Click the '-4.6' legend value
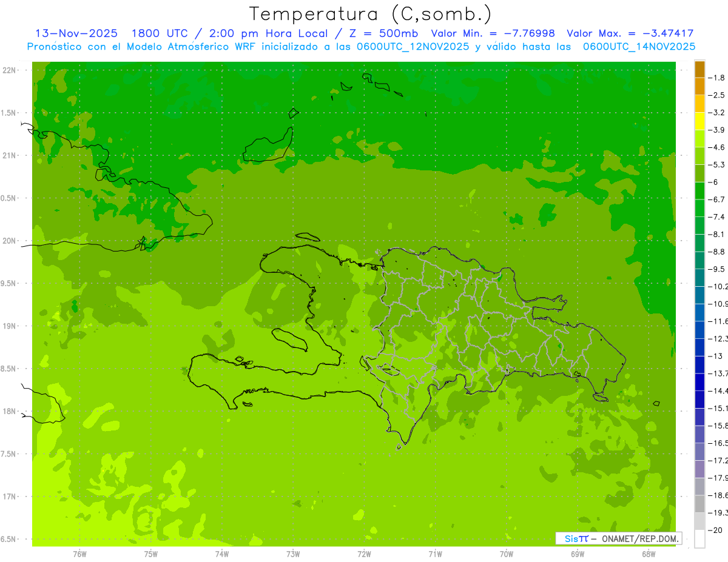Image resolution: width=728 pixels, height=562 pixels. (x=717, y=147)
